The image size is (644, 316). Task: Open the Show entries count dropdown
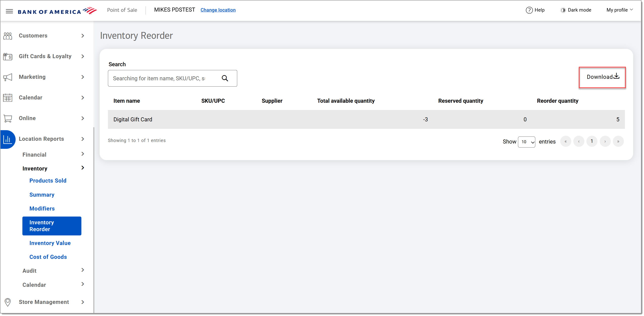click(527, 142)
